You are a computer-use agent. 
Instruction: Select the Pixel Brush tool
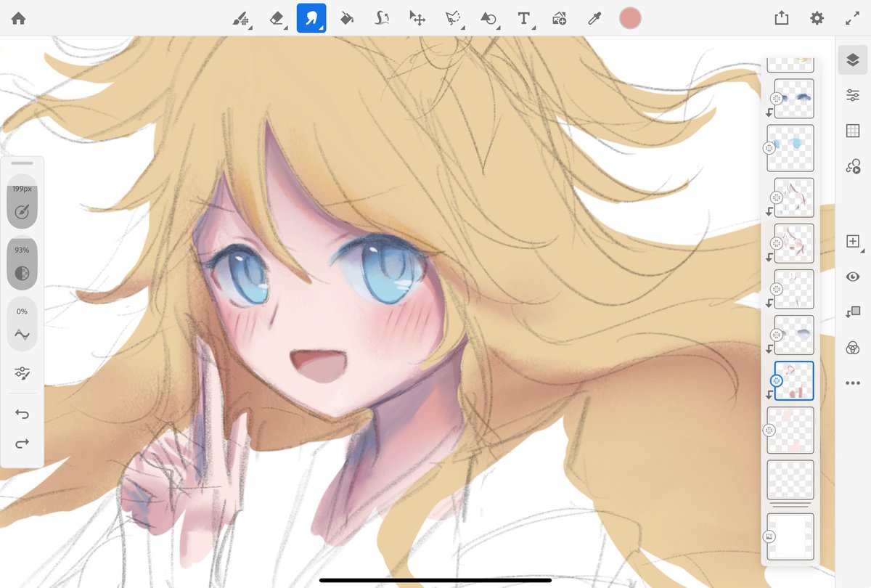(241, 19)
